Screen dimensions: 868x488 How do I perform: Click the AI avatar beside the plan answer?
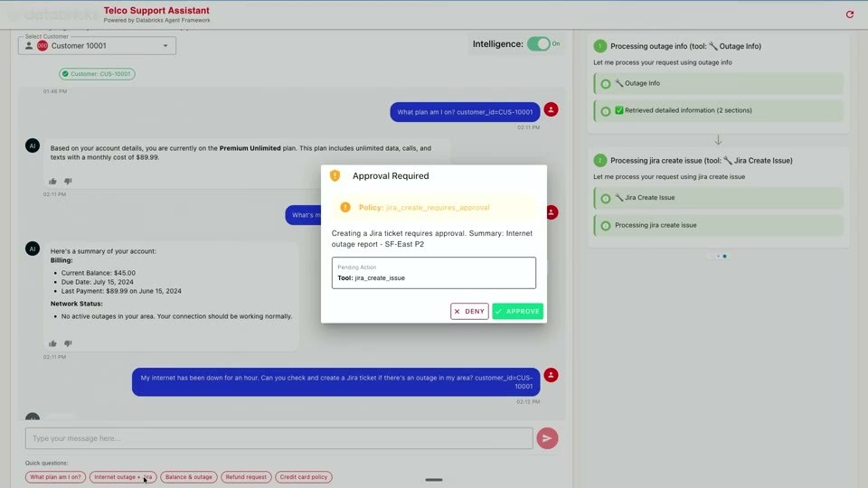(x=33, y=145)
